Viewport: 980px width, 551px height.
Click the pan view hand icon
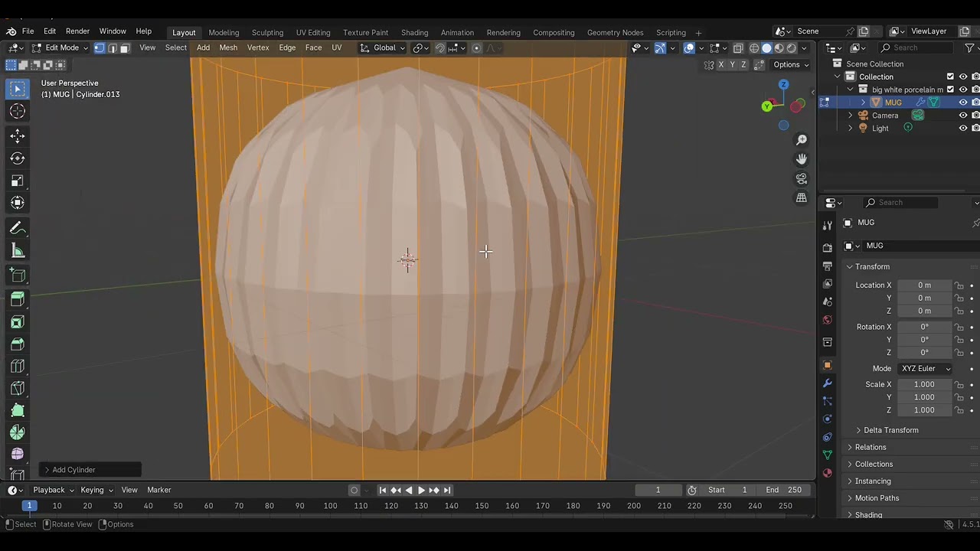(802, 159)
